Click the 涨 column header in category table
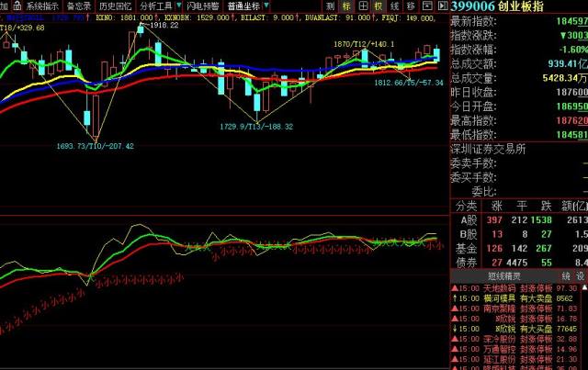This screenshot has height=370, width=588. pyautogui.click(x=497, y=206)
